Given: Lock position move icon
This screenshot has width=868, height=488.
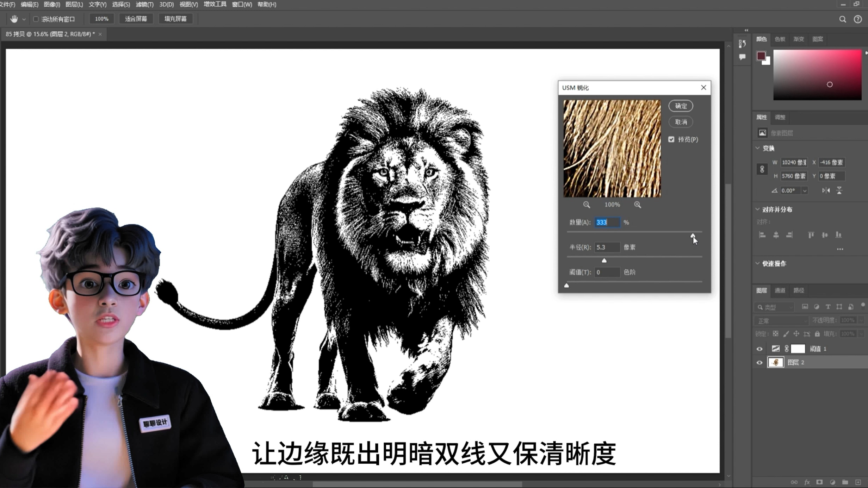Looking at the screenshot, I should (x=796, y=333).
